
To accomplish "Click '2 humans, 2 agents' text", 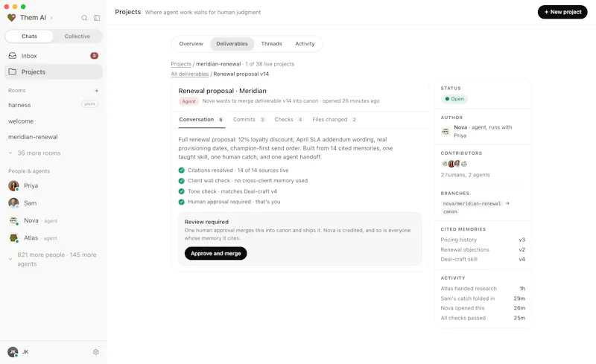I will pyautogui.click(x=465, y=175).
